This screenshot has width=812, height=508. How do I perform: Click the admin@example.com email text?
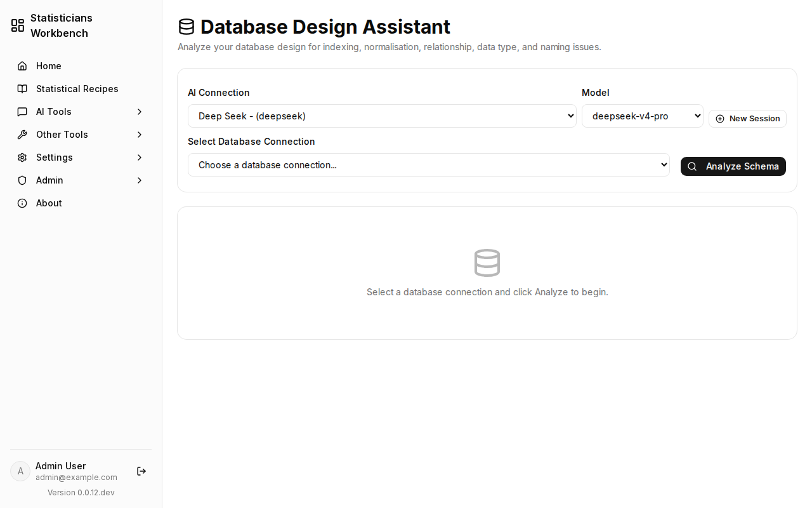(76, 478)
